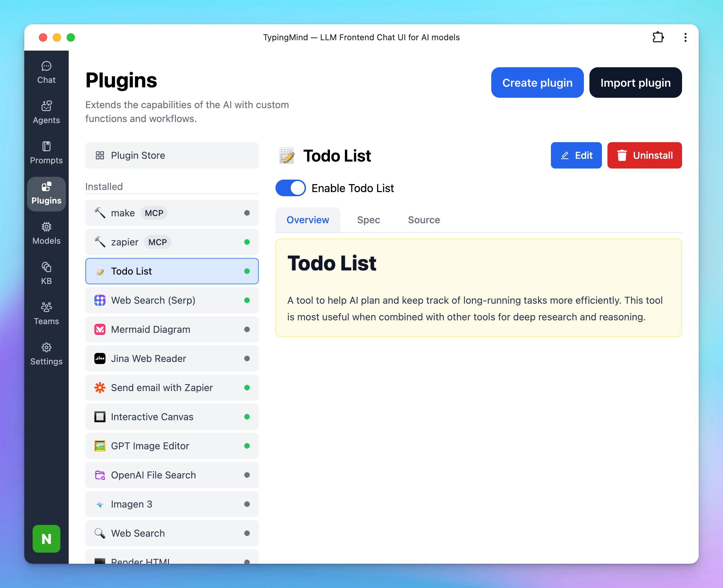This screenshot has height=588, width=723.
Task: Select the Mermaid Diagram plugin
Action: point(172,329)
